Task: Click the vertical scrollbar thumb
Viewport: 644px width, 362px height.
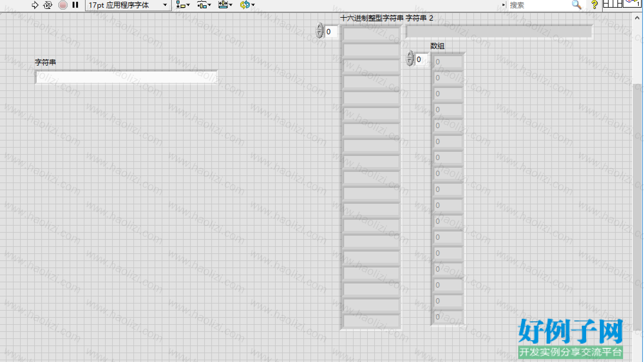Action: 637,207
